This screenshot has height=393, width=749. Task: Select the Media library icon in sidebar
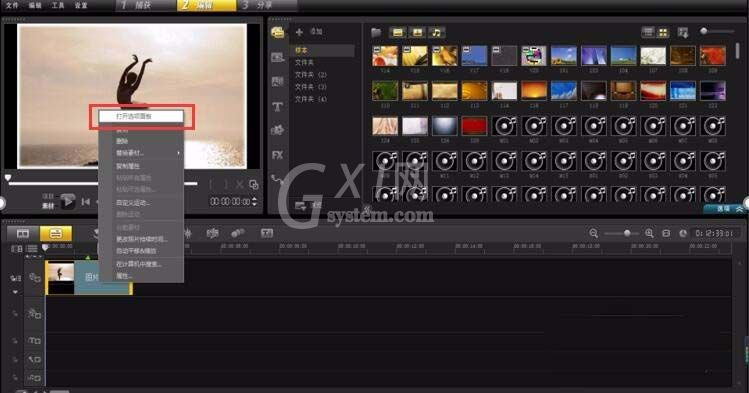tap(278, 32)
